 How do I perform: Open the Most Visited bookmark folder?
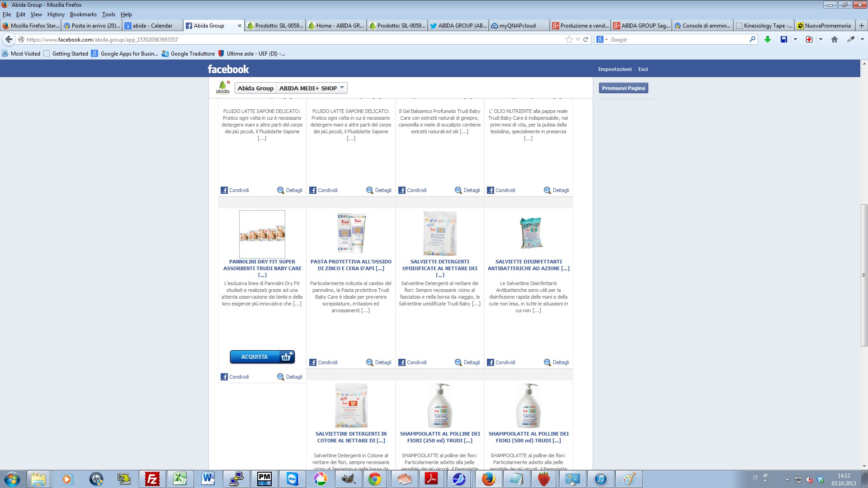tap(21, 53)
